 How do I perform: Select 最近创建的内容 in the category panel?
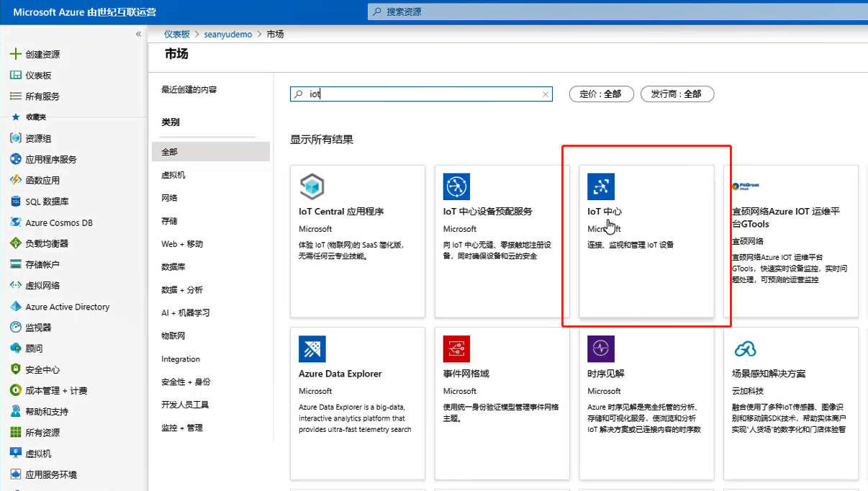pos(189,89)
